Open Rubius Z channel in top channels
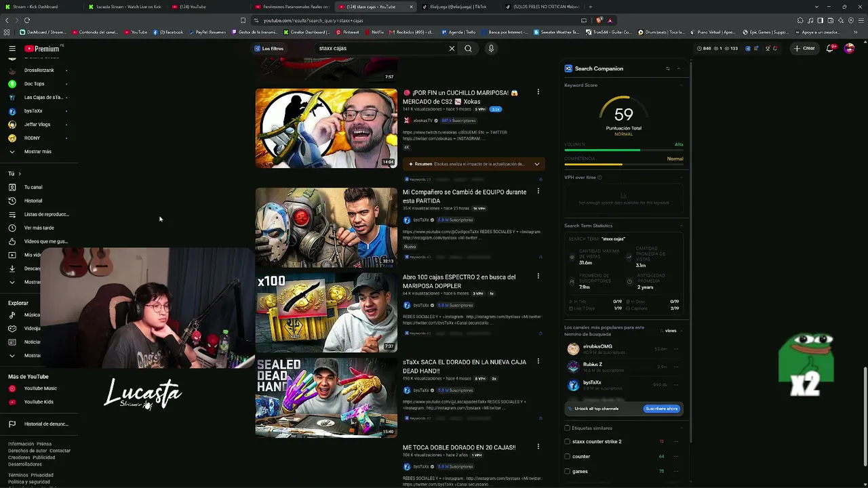The height and width of the screenshot is (488, 868). coord(592,365)
